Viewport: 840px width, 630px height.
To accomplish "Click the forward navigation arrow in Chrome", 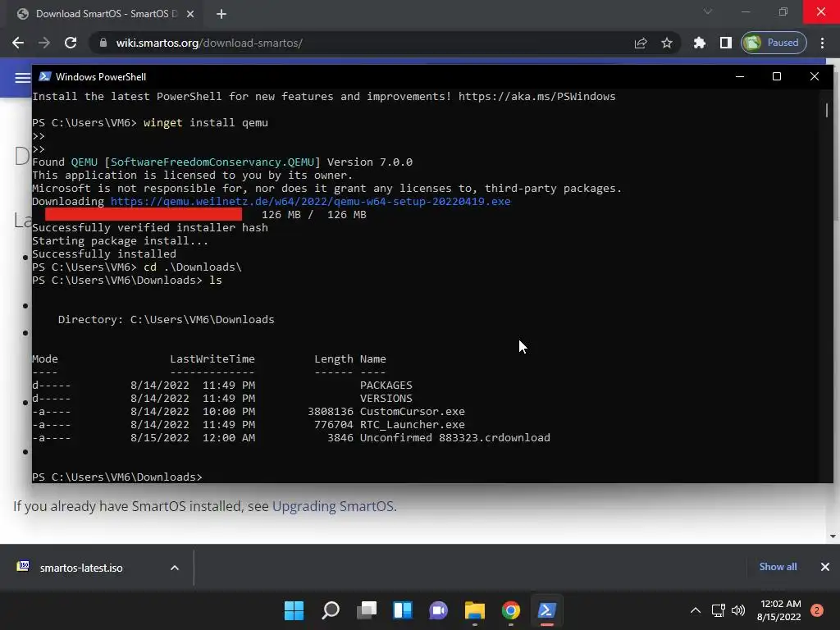I will 44,43.
